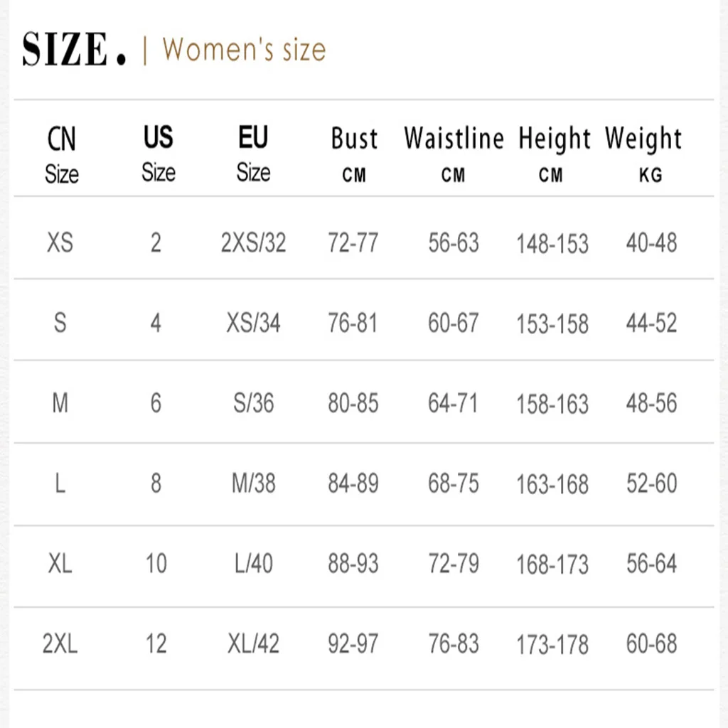The height and width of the screenshot is (728, 728).
Task: Click the XL/42 EU size cell
Action: 253,644
